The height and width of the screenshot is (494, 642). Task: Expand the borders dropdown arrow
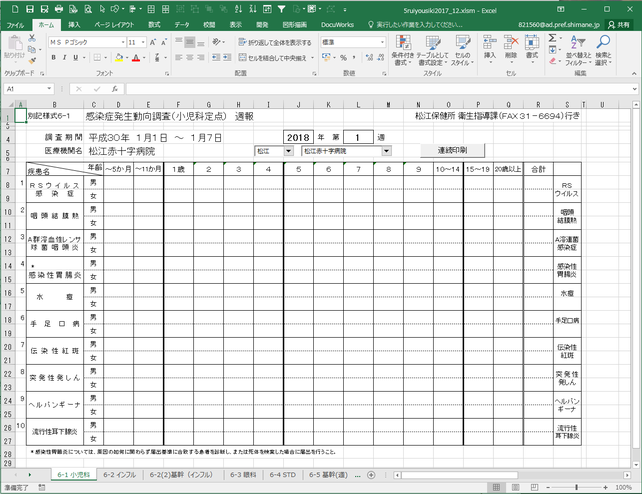tap(106, 58)
